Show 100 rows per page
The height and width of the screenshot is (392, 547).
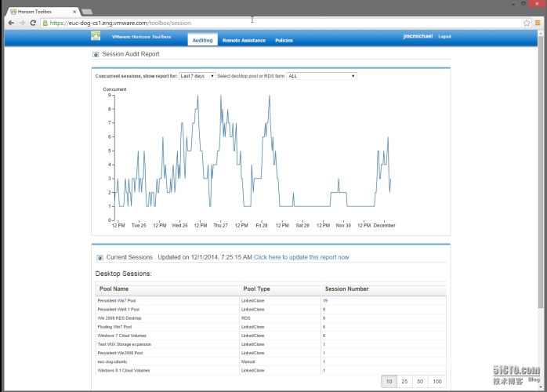[437, 382]
